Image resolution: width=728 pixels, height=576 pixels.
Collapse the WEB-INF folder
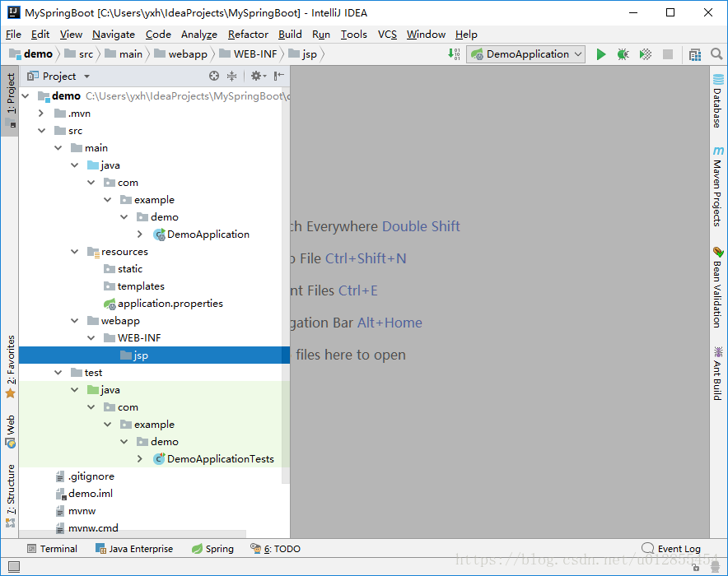[91, 338]
